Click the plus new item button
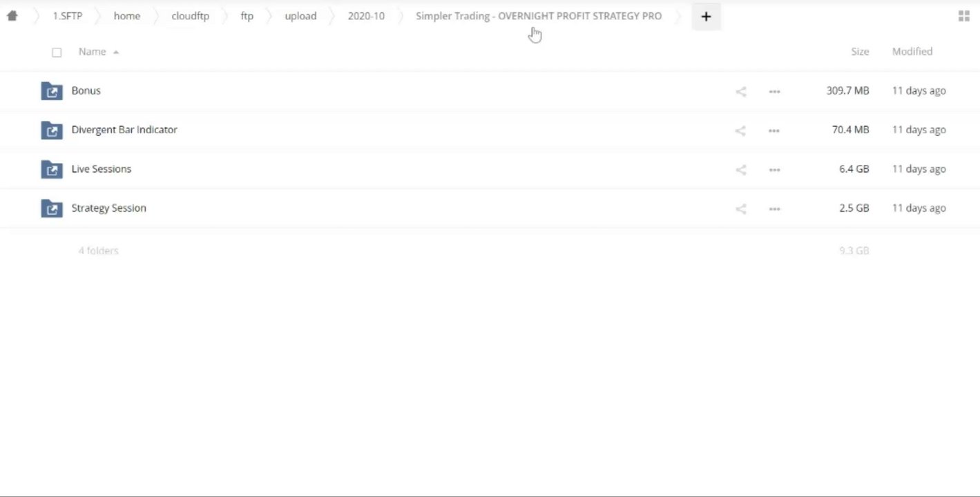This screenshot has height=497, width=980. 706,17
